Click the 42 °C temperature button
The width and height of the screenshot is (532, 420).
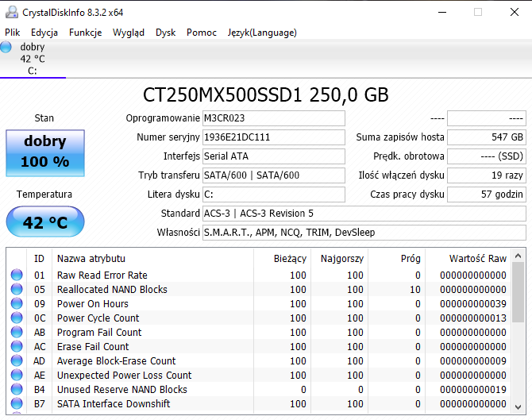point(45,222)
